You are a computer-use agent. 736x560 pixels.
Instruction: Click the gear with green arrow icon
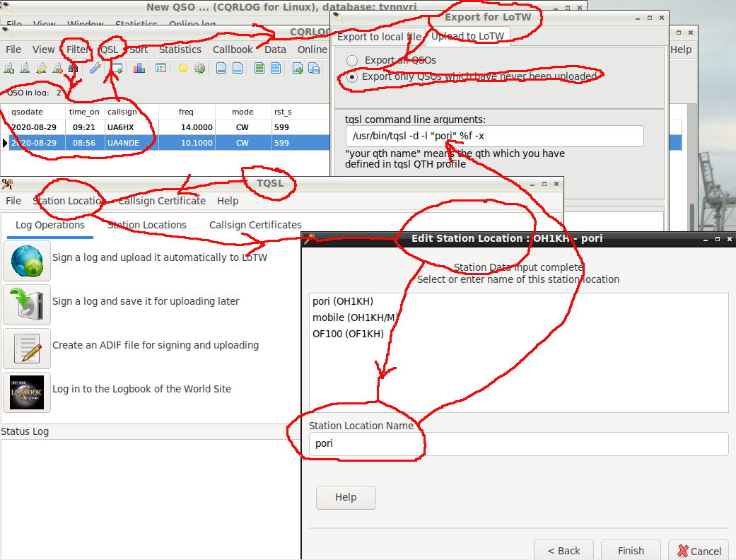click(199, 69)
